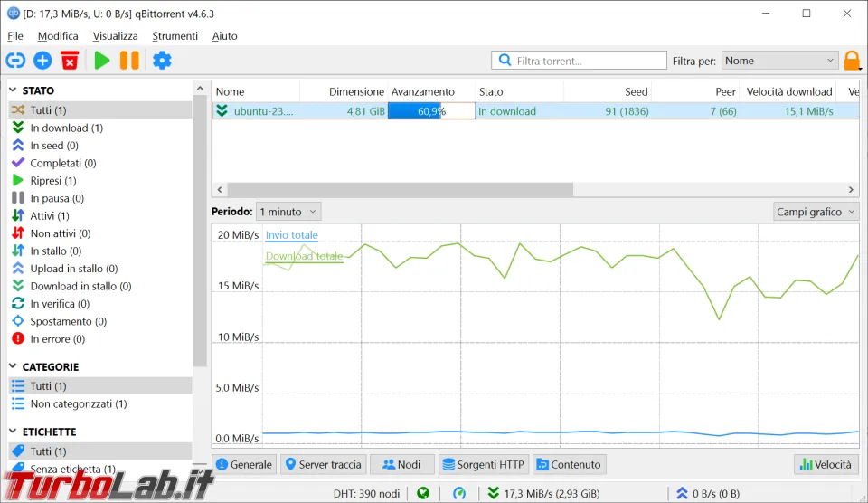The image size is (868, 503).
Task: Select Non categorizzati (1) category
Action: coord(100,403)
